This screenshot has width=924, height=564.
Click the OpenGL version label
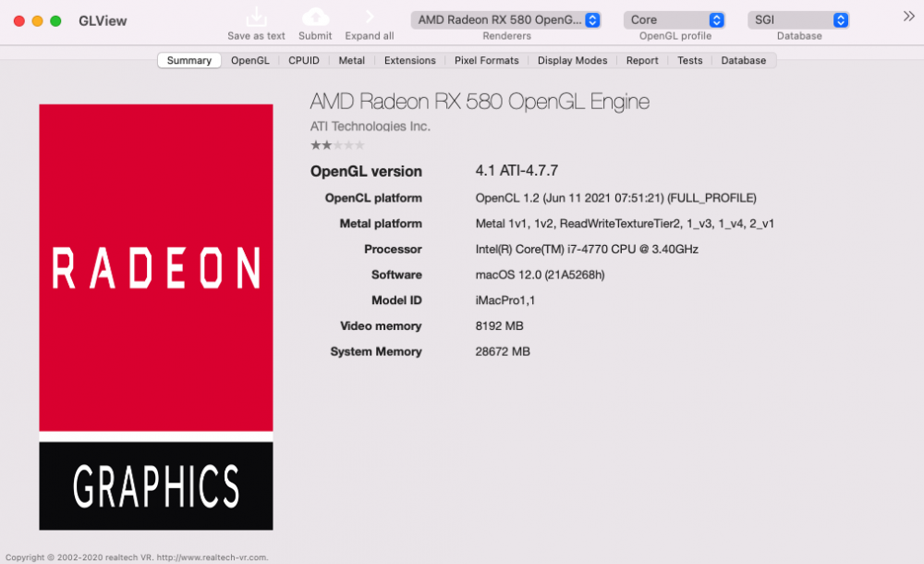(x=366, y=171)
